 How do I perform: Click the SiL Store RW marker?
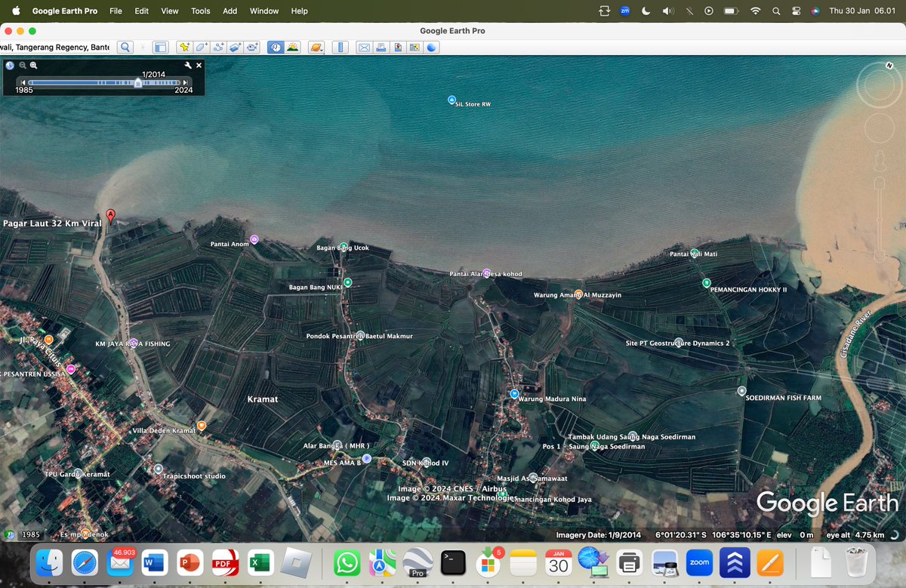tap(451, 100)
